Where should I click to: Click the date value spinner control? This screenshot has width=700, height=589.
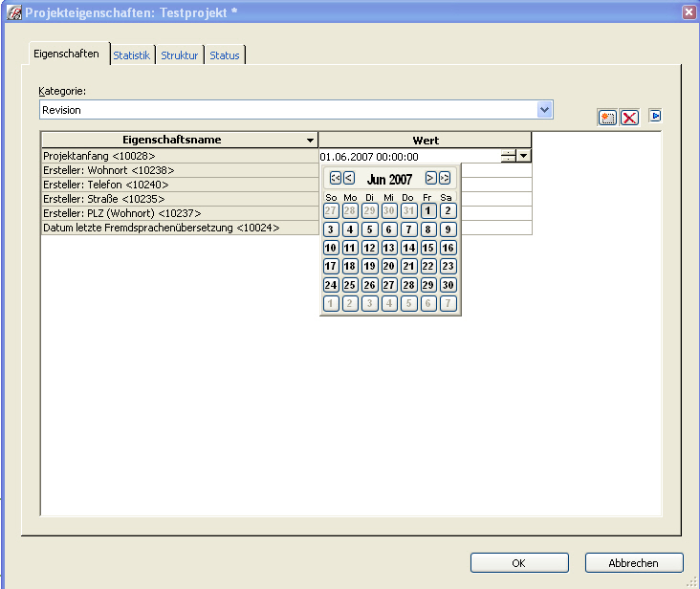(508, 156)
